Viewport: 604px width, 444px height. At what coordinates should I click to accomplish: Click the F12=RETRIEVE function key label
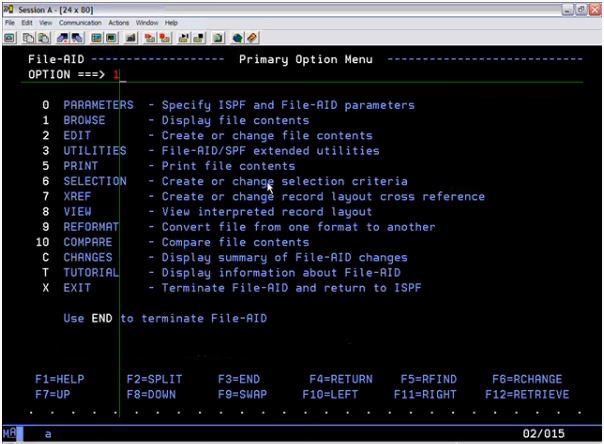click(527, 395)
